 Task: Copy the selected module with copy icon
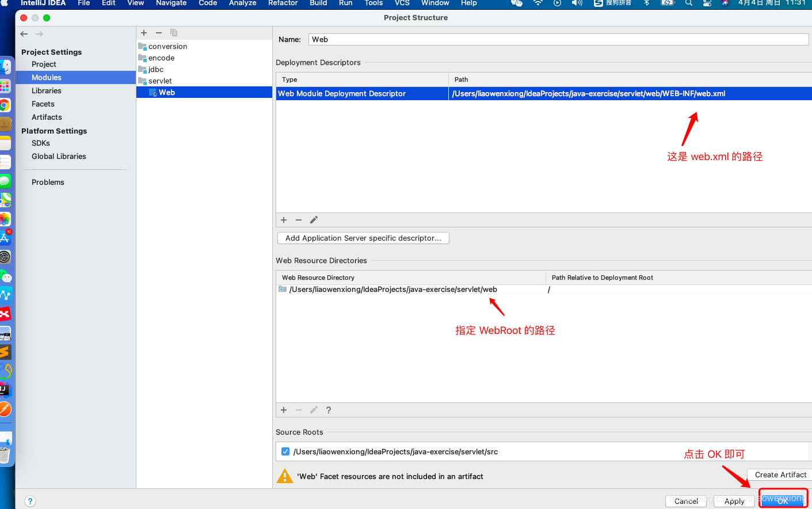pos(174,33)
